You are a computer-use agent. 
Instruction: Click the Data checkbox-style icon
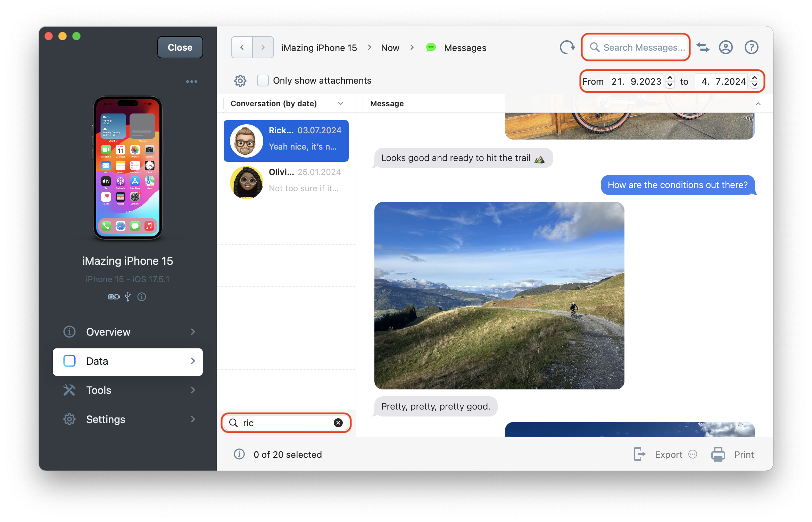[69, 361]
